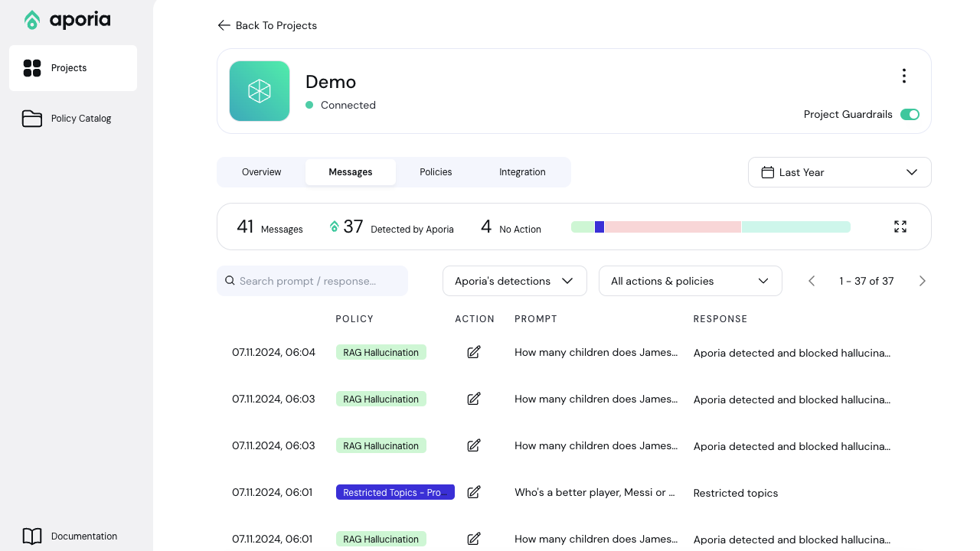This screenshot has height=551, width=980.
Task: Open the response text in the 06:04 row
Action: point(792,354)
